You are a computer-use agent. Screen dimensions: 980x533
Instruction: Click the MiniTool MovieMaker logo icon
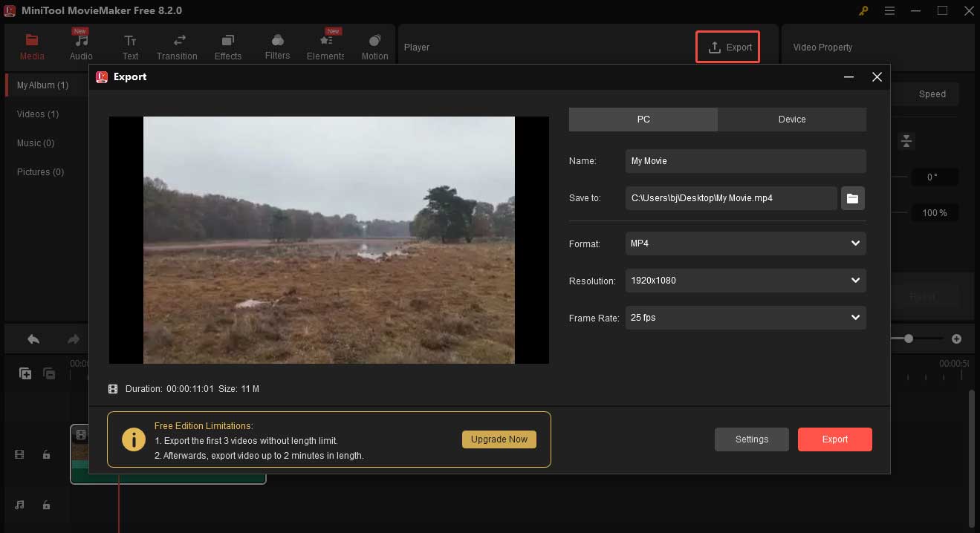(x=10, y=10)
